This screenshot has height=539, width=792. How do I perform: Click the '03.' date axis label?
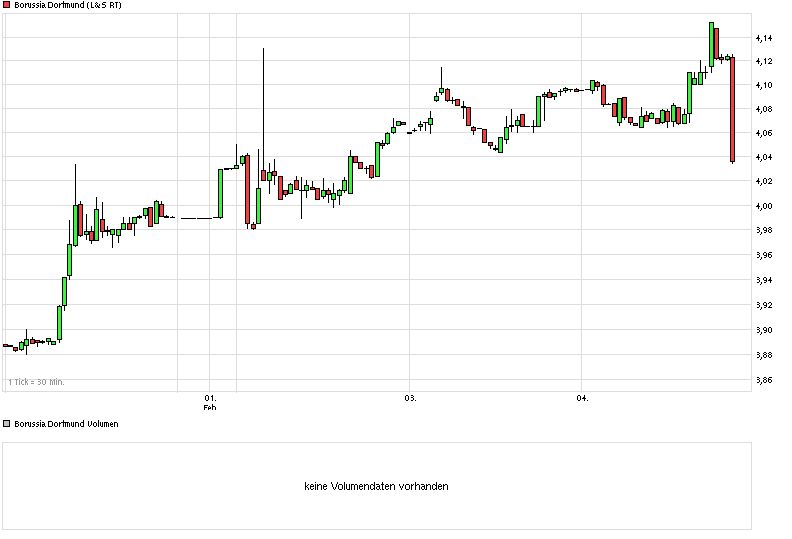[411, 398]
